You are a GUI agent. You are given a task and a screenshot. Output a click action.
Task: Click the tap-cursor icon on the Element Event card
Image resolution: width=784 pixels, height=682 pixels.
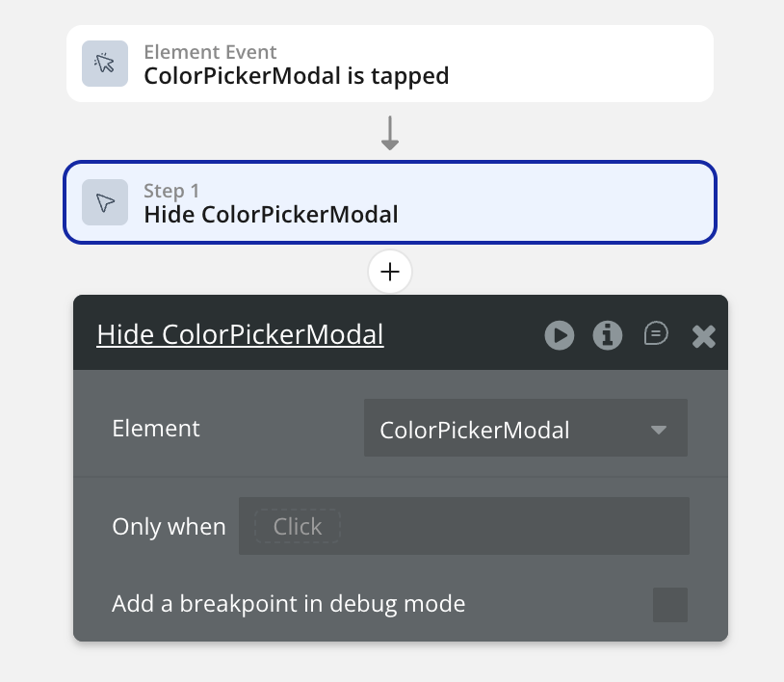point(105,64)
